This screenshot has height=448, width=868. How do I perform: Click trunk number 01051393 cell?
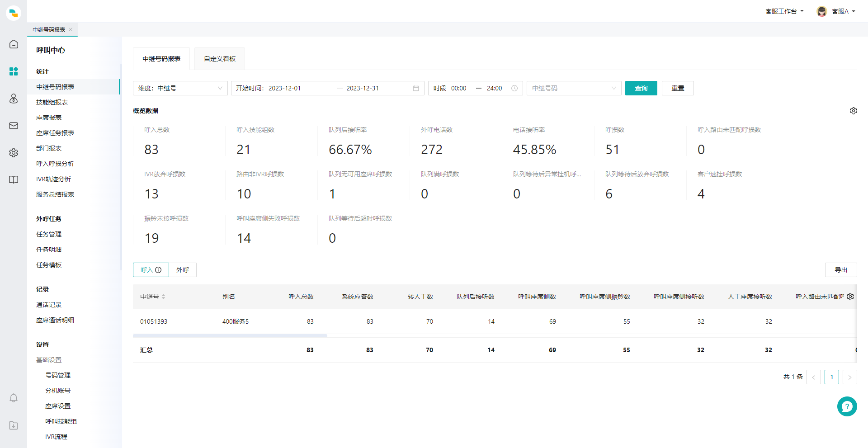[x=154, y=321]
